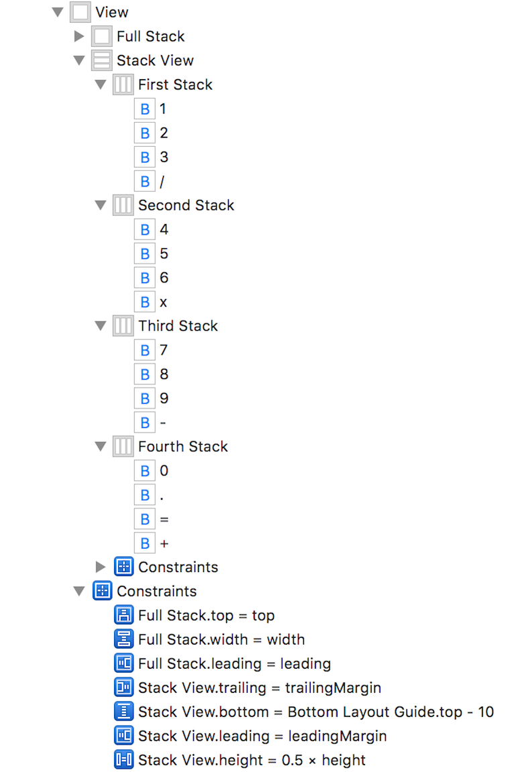Viewport: 532px width, 772px height.
Task: Click the horizontal stack icon beside Fourth Stack
Action: (123, 446)
